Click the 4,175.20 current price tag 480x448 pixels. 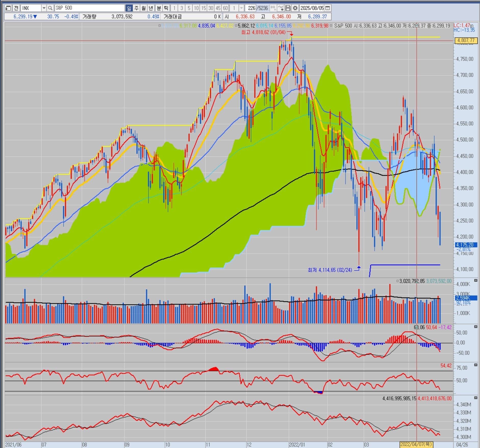466,245
